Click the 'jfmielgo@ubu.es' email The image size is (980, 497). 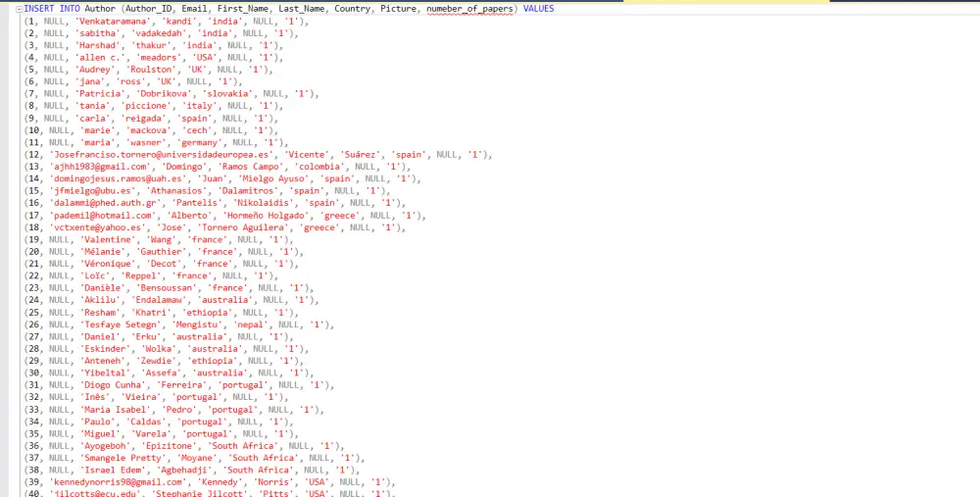(92, 191)
